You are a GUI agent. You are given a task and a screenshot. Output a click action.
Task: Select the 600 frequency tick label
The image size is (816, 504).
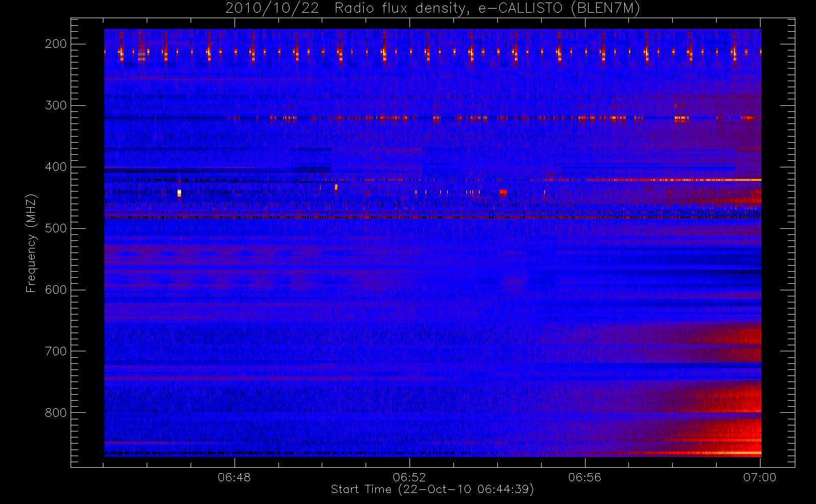pyautogui.click(x=56, y=290)
